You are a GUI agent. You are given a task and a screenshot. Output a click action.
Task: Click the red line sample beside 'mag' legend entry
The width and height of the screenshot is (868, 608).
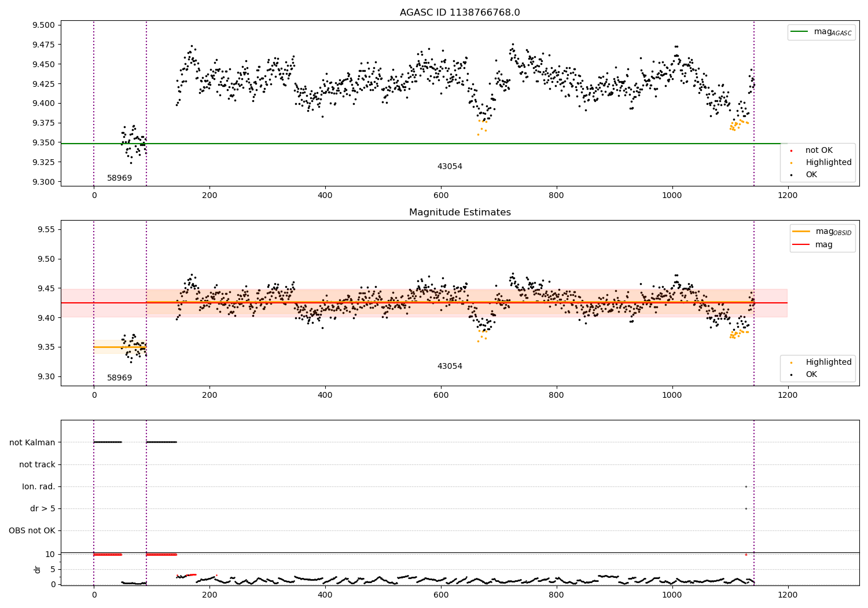click(x=801, y=245)
